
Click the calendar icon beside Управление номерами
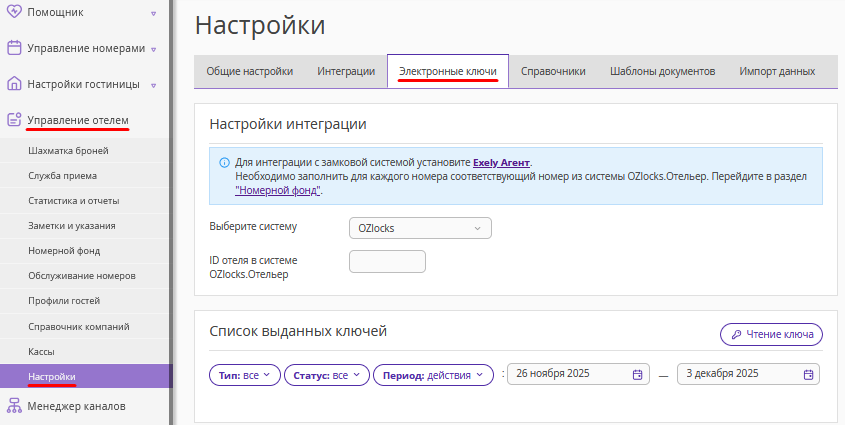tap(14, 48)
